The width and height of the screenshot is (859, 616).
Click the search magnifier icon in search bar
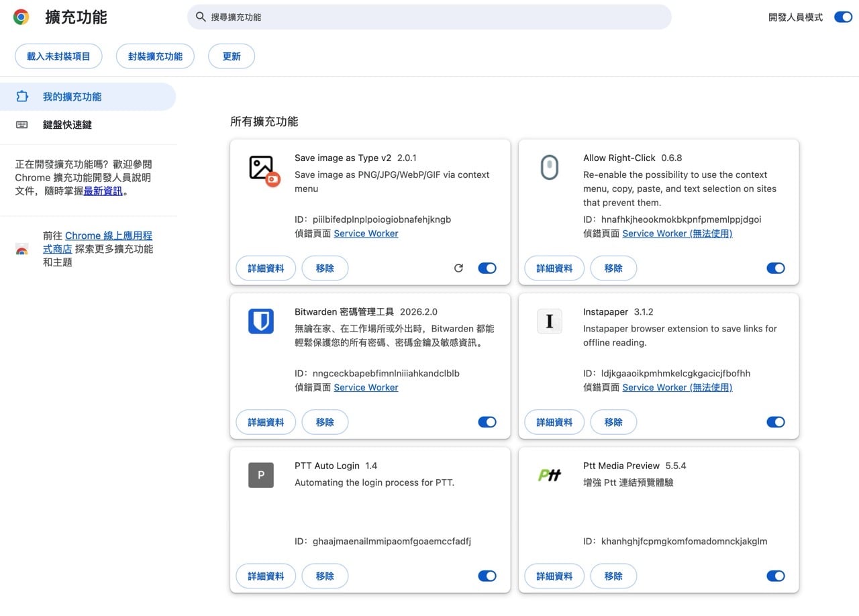(x=201, y=17)
